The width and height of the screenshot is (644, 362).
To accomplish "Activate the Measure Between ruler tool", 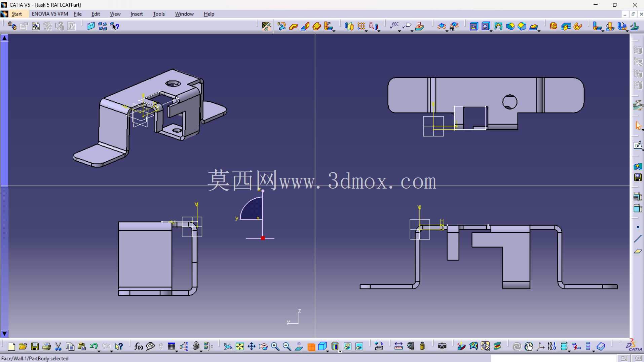I will [399, 347].
